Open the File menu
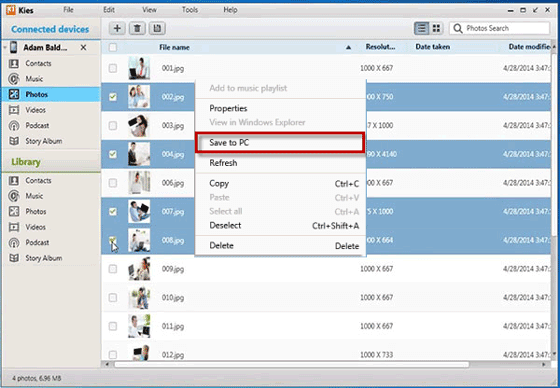 click(x=68, y=10)
